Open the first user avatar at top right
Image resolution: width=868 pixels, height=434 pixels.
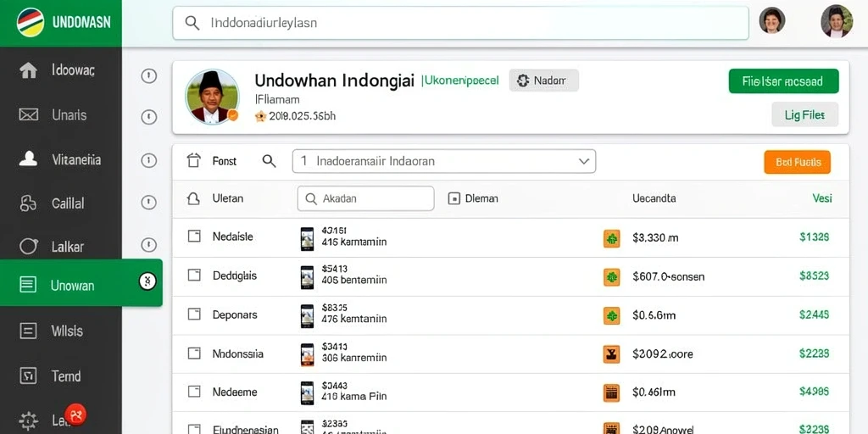[x=771, y=20]
